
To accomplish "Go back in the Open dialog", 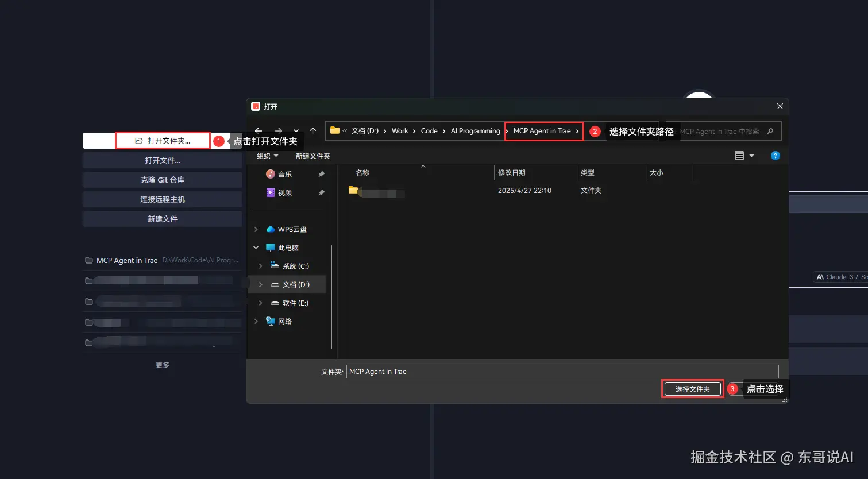I will 259,131.
